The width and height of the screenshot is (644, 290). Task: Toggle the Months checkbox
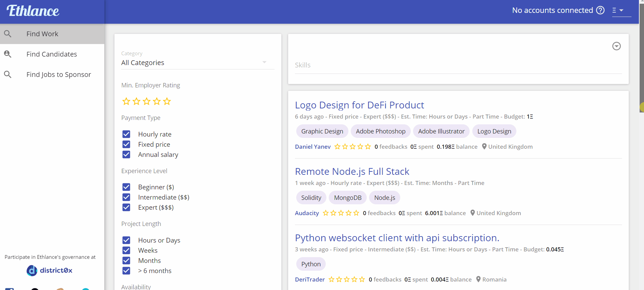click(x=126, y=261)
